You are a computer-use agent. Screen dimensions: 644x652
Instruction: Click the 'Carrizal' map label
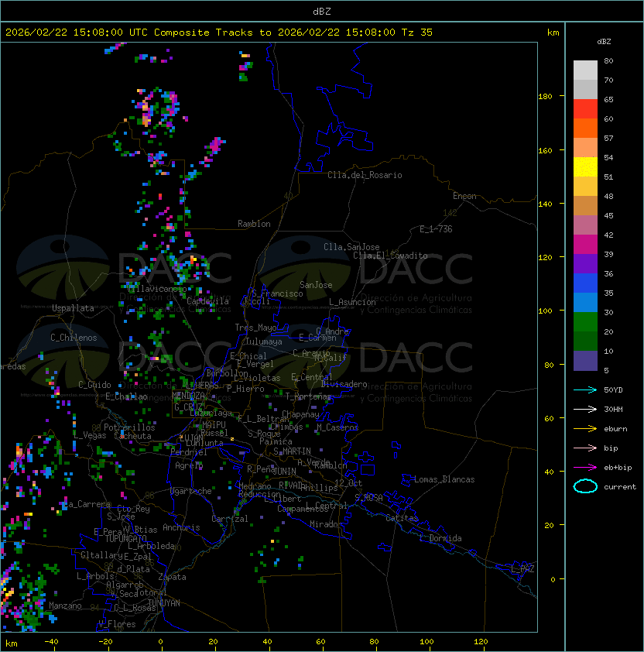tap(229, 519)
